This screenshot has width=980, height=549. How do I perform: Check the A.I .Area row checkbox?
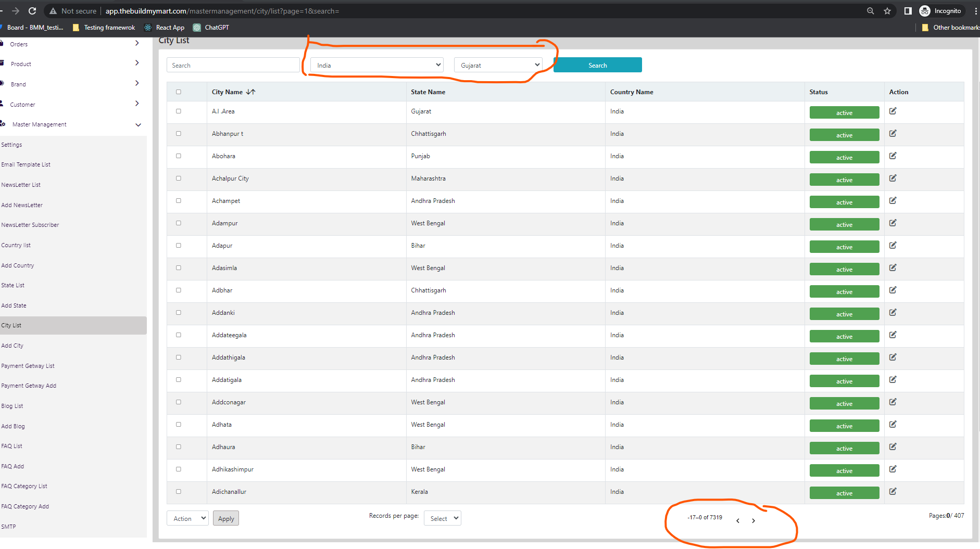pos(179,111)
